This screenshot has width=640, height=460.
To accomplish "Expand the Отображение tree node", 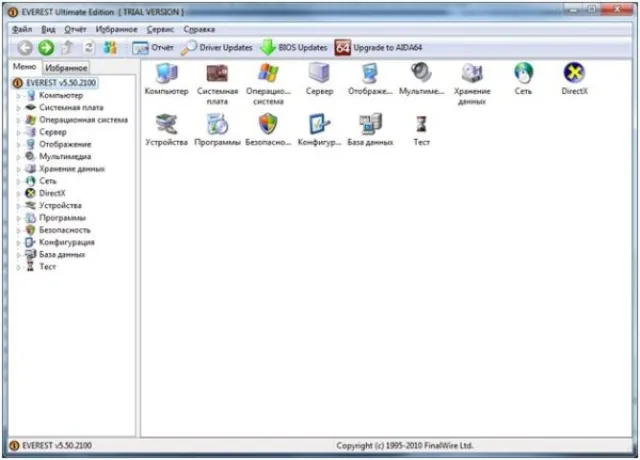I will [x=18, y=145].
